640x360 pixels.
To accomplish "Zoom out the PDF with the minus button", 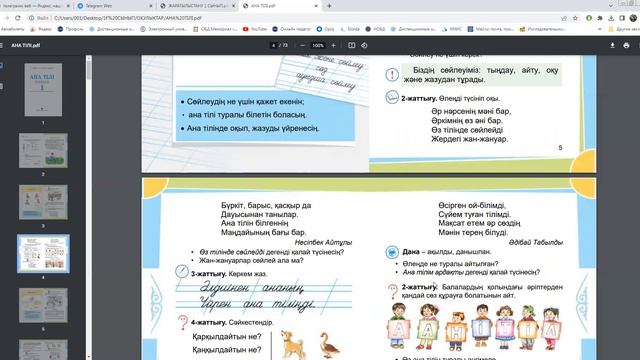I will (302, 45).
